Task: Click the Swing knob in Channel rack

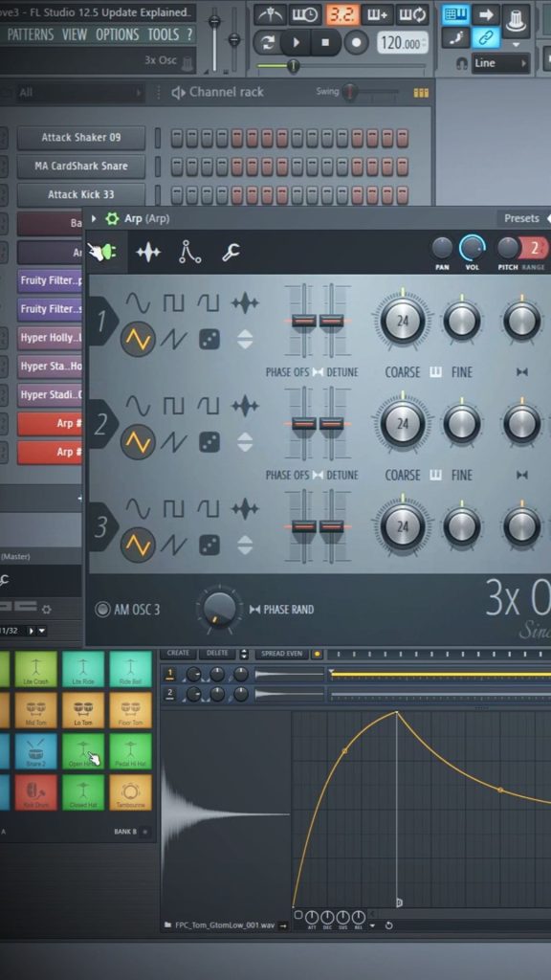Action: point(350,93)
